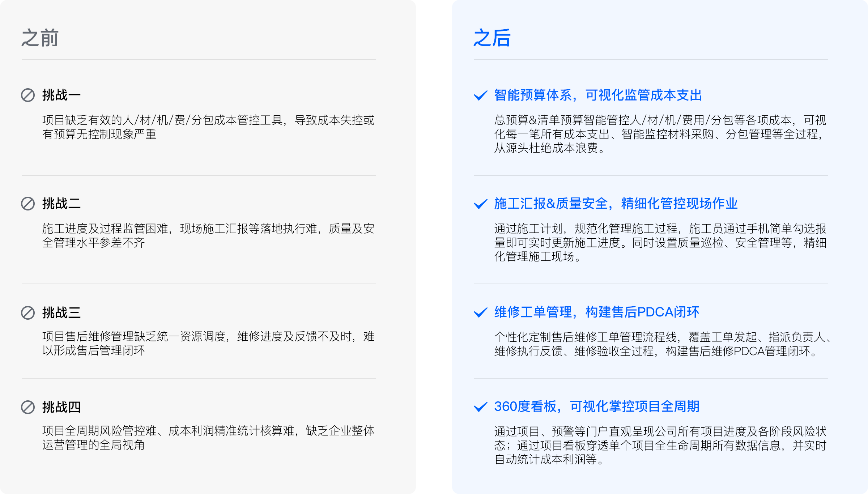The width and height of the screenshot is (868, 494).
Task: Click paragraph starting with 总预算&清单预算
Action: [660, 134]
